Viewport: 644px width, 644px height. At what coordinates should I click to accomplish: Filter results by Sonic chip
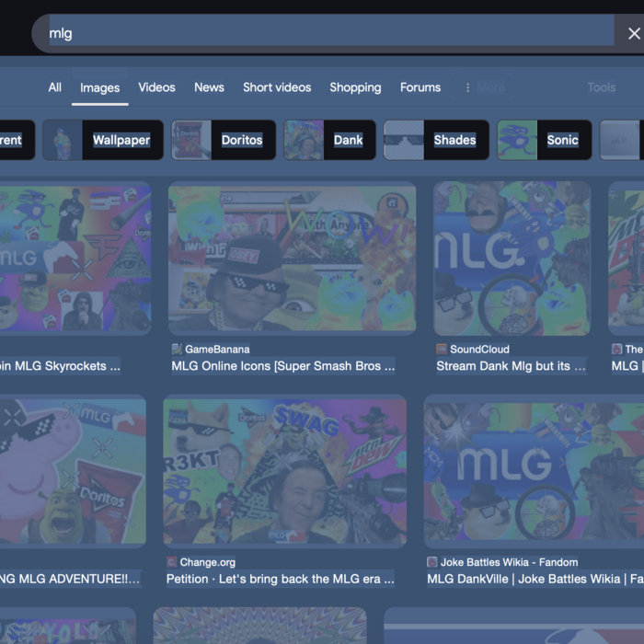544,140
